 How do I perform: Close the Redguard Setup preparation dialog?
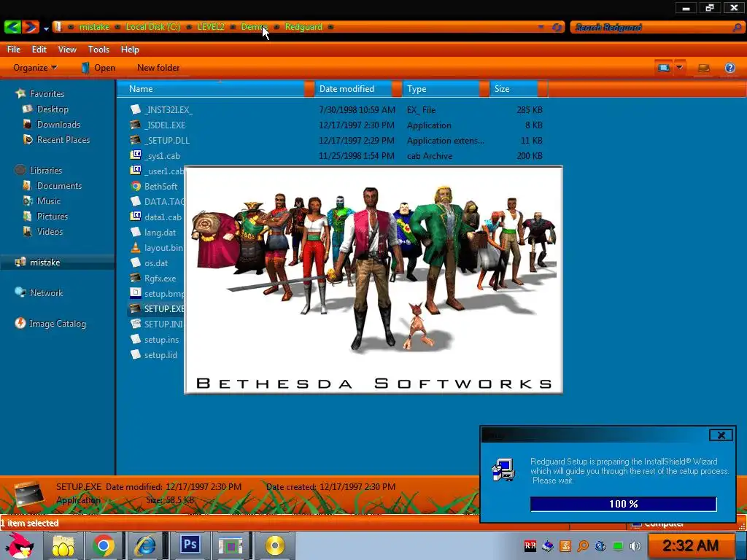pyautogui.click(x=721, y=435)
